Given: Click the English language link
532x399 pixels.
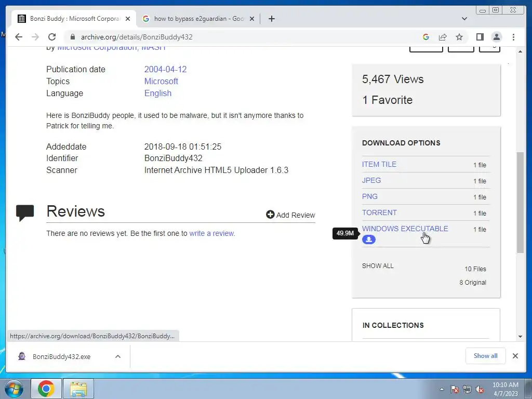Looking at the screenshot, I should pyautogui.click(x=158, y=94).
